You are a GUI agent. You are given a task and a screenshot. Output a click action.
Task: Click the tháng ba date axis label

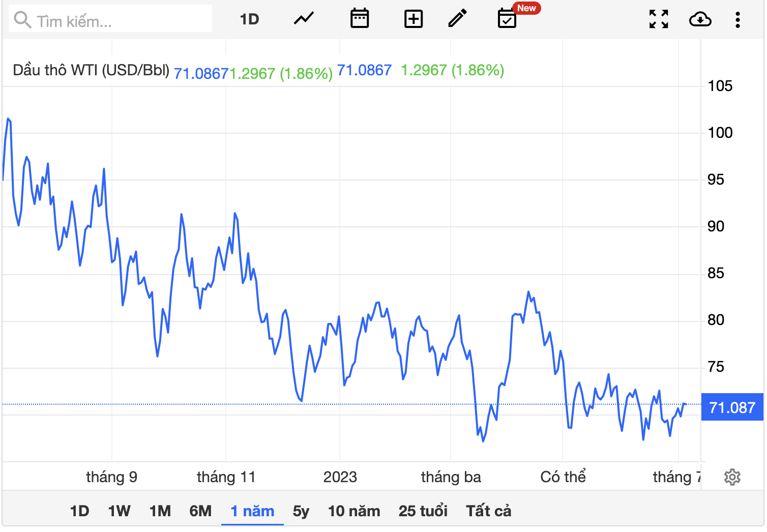pyautogui.click(x=451, y=477)
